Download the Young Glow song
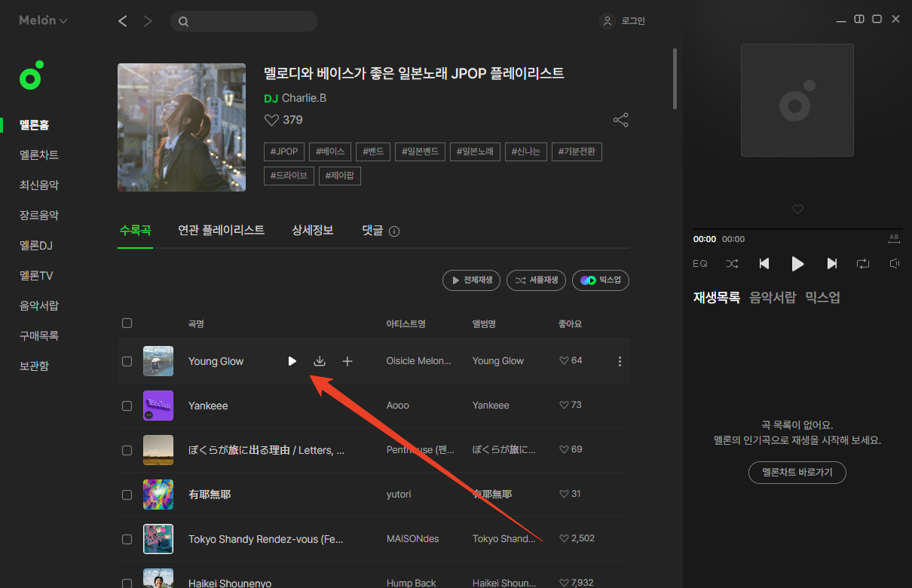Viewport: 912px width, 588px height. (320, 361)
